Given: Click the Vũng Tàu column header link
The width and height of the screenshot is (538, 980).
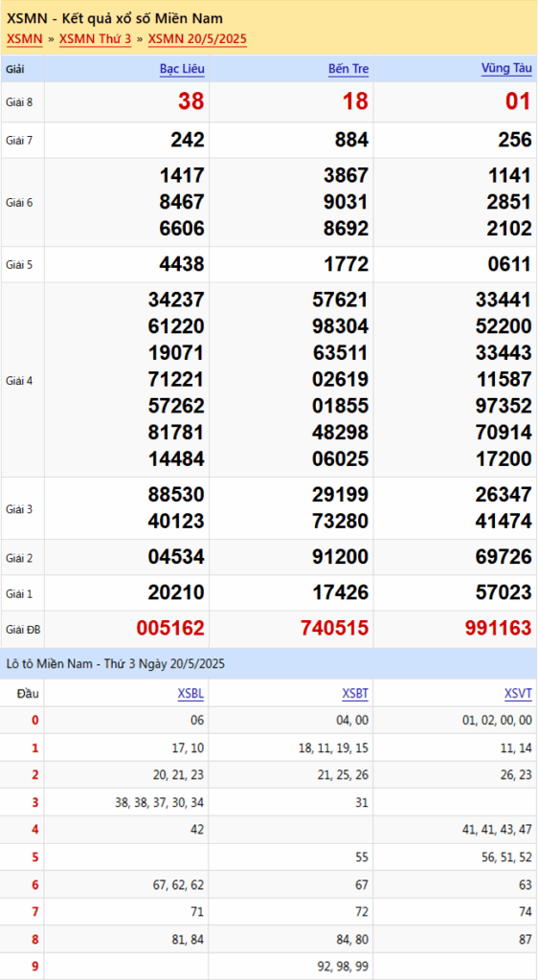Looking at the screenshot, I should pyautogui.click(x=506, y=69).
